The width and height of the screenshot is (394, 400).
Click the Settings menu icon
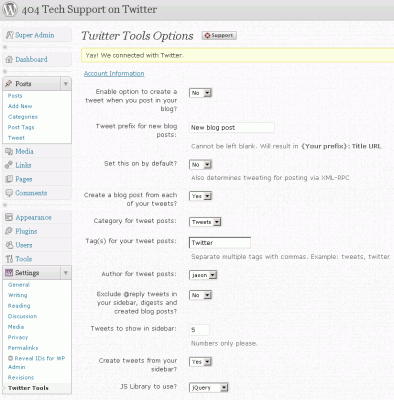(x=9, y=273)
